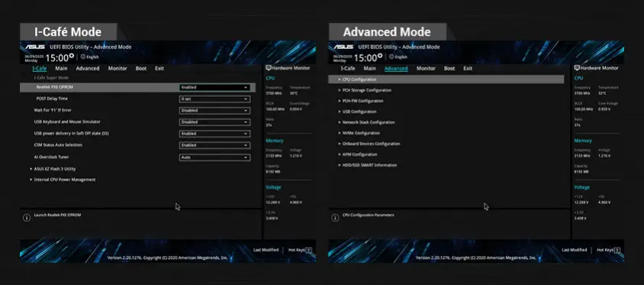Open the POST Delay Time dropdown
This screenshot has height=285, width=644.
215,99
